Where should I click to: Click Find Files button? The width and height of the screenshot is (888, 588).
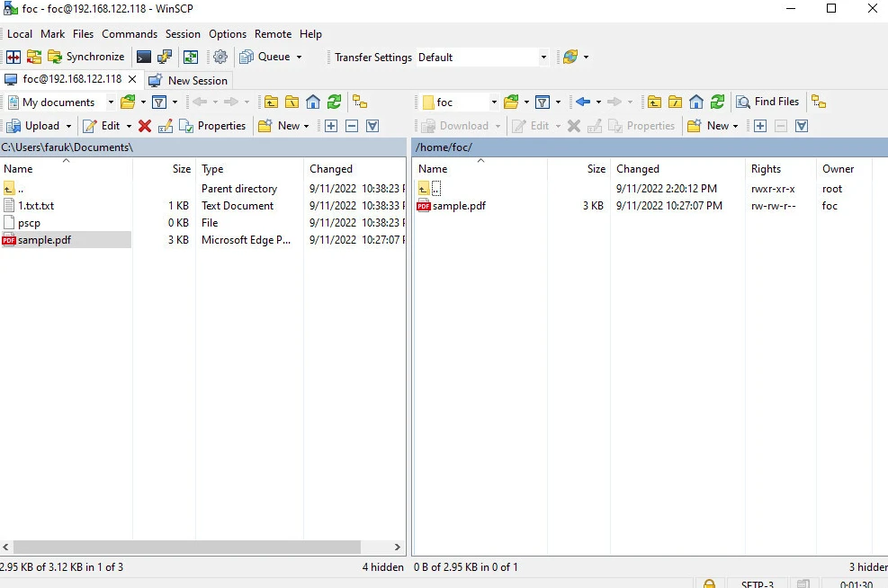coord(767,102)
